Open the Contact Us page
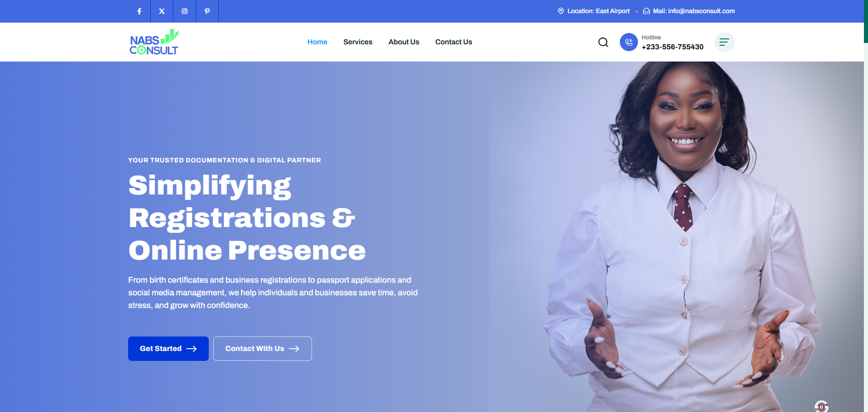868x412 pixels. tap(454, 42)
